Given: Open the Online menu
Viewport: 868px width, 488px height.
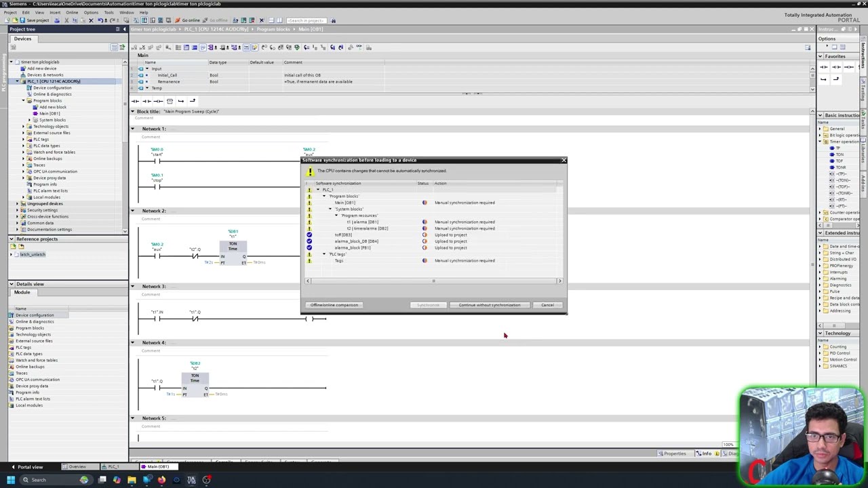Looking at the screenshot, I should point(71,12).
